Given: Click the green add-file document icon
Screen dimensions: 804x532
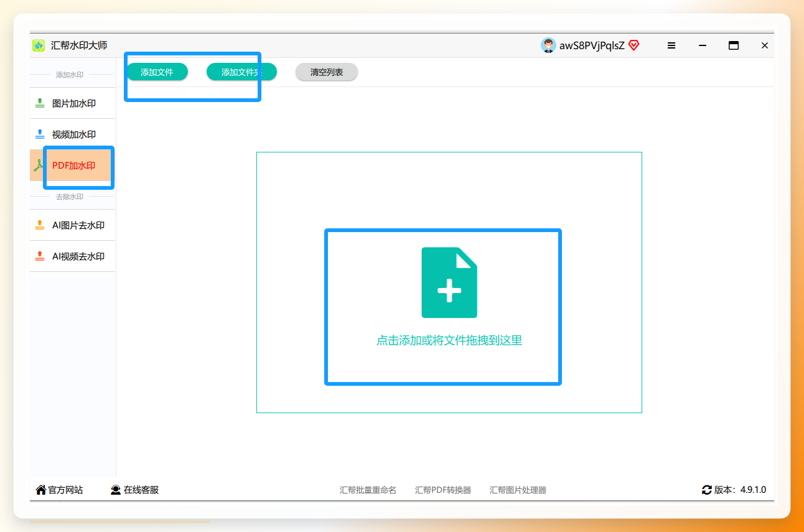Looking at the screenshot, I should [449, 282].
